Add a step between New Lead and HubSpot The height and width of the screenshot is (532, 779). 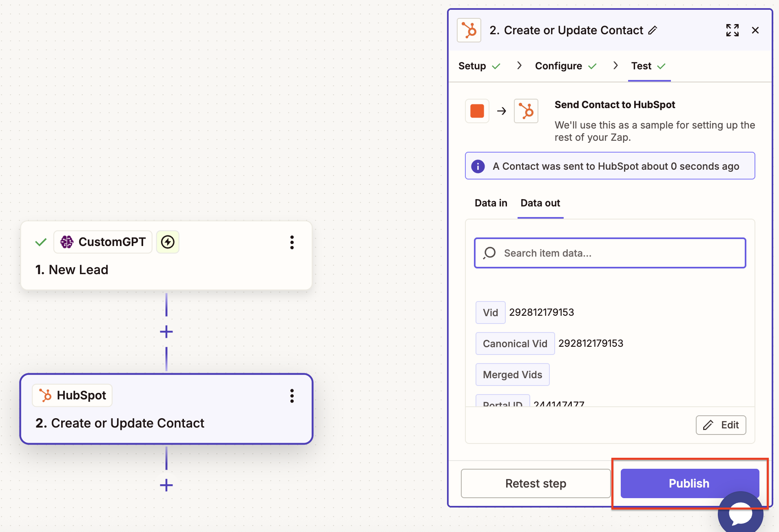[166, 332]
